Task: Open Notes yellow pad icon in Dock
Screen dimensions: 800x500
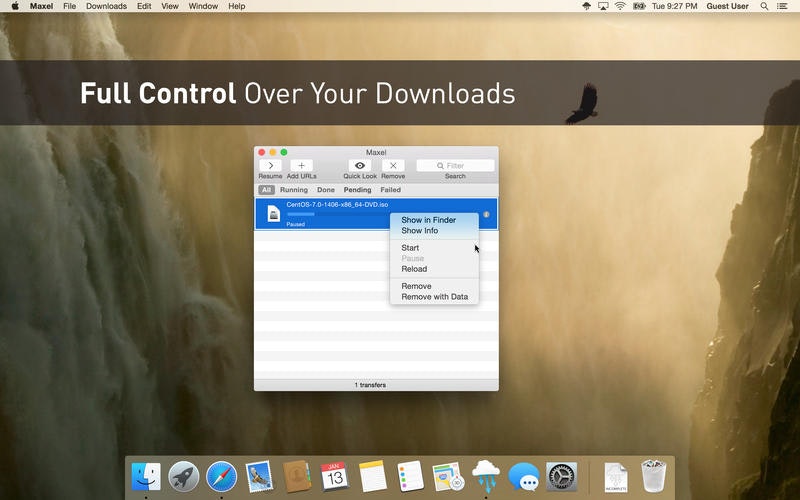Action: pyautogui.click(x=372, y=477)
